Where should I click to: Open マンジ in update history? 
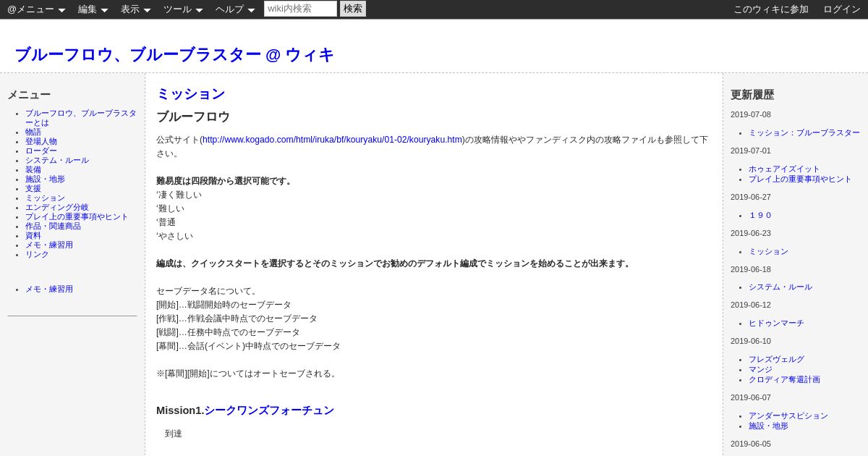pos(760,370)
